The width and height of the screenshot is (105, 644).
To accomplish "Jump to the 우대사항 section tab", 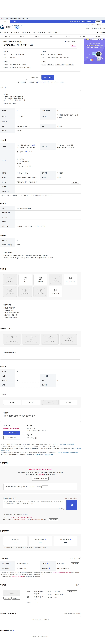I will pos(37,37).
